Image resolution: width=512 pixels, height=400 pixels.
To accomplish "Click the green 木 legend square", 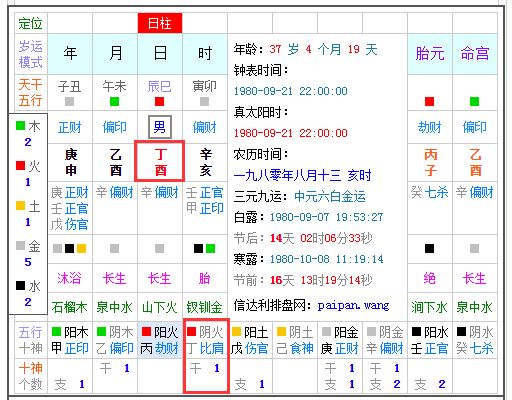I will pyautogui.click(x=20, y=126).
